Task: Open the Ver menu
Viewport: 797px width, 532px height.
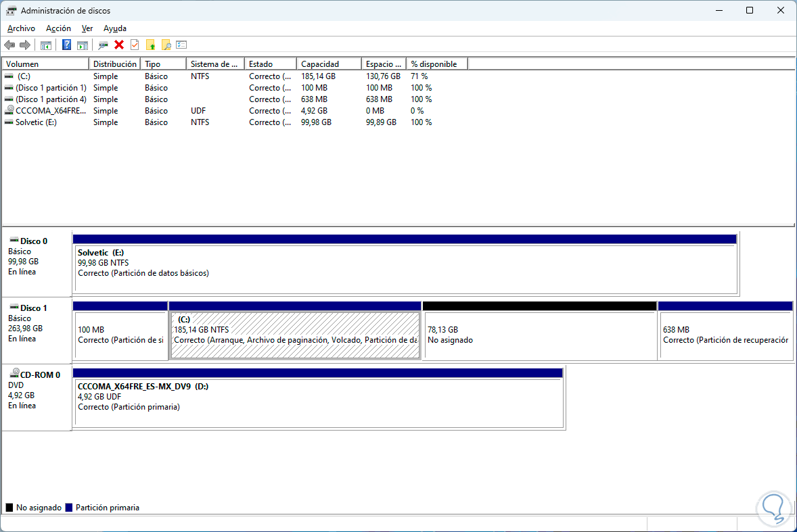Action: click(87, 28)
